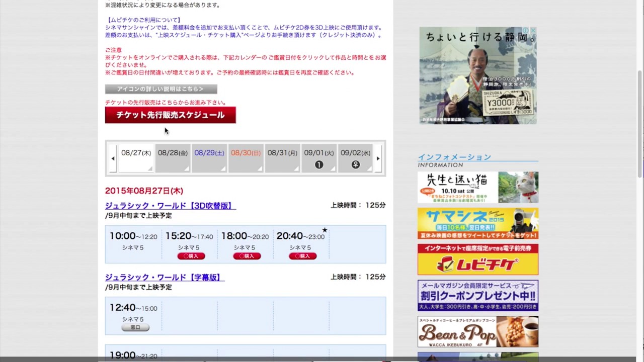
Task: Open the ムビチケ electronic ticket banner
Action: [x=478, y=259]
